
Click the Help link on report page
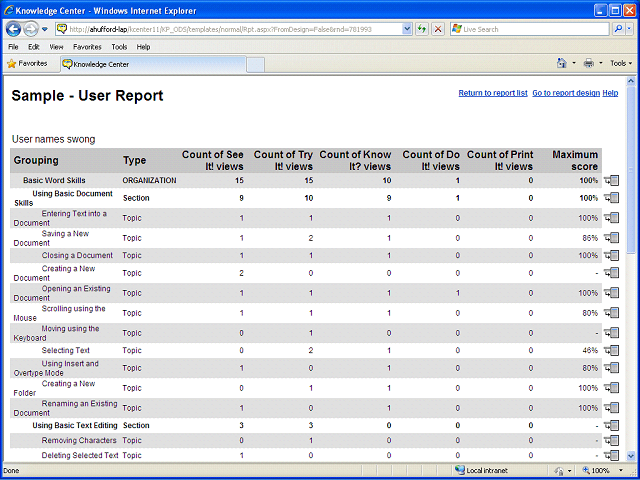click(x=610, y=93)
